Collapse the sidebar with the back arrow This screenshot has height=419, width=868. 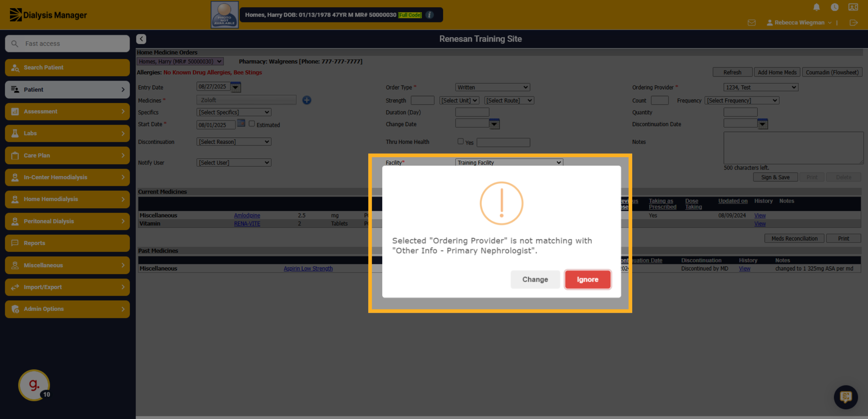pos(141,39)
